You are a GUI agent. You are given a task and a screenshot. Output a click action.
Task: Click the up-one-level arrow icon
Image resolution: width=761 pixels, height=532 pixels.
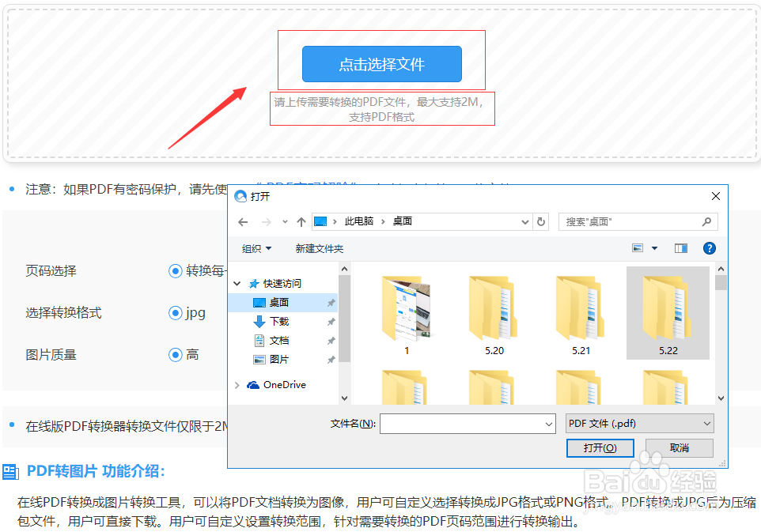[x=301, y=222]
